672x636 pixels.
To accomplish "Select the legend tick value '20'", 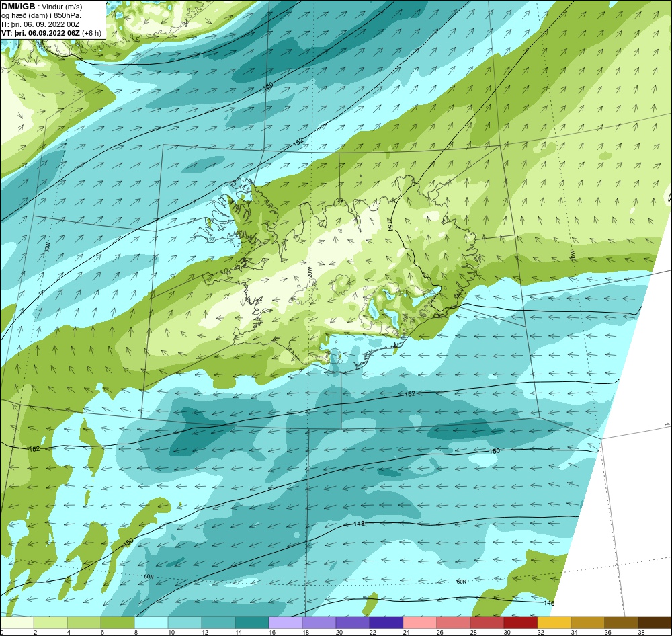I will coord(339,632).
